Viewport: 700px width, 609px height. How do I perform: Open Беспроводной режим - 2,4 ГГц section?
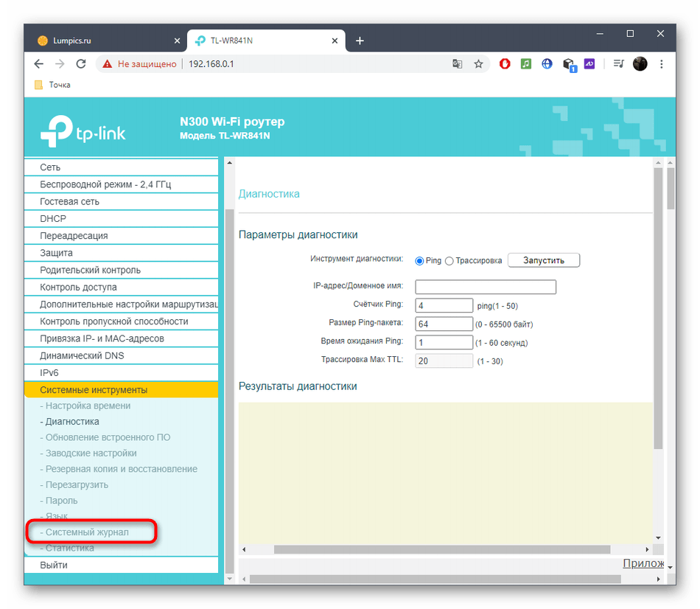(121, 184)
